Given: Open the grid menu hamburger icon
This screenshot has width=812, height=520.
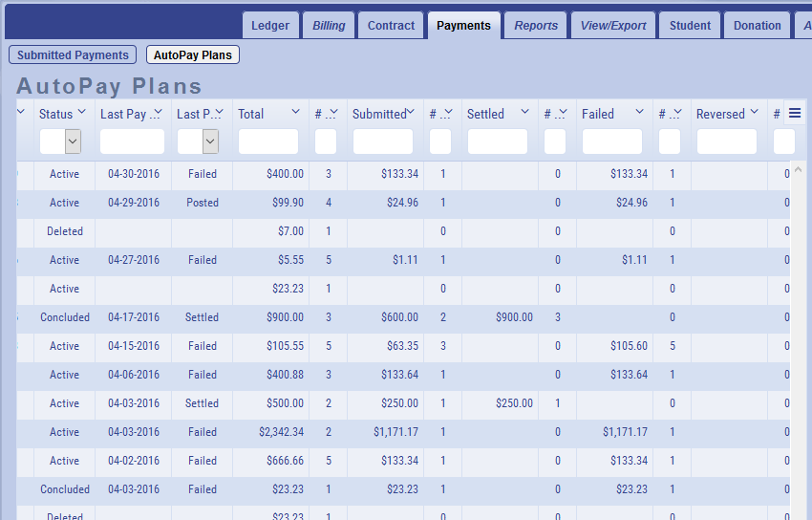Looking at the screenshot, I should coord(795,114).
